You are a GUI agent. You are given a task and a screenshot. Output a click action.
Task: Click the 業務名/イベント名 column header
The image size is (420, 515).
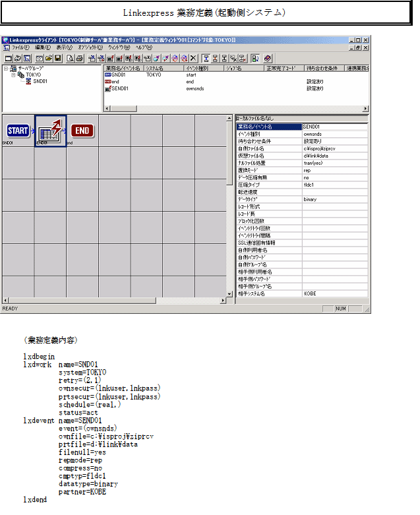[124, 68]
